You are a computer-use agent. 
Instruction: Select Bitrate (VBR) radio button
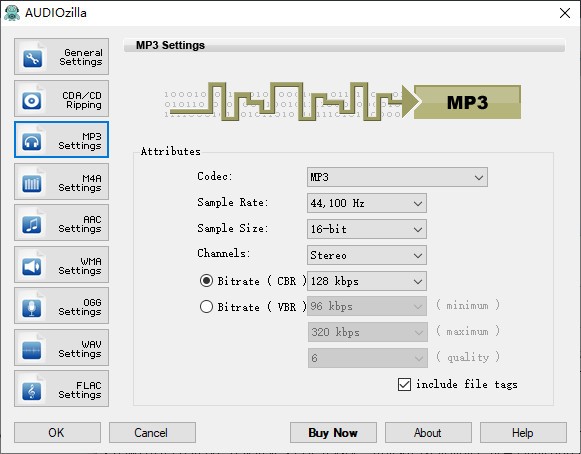coord(206,306)
